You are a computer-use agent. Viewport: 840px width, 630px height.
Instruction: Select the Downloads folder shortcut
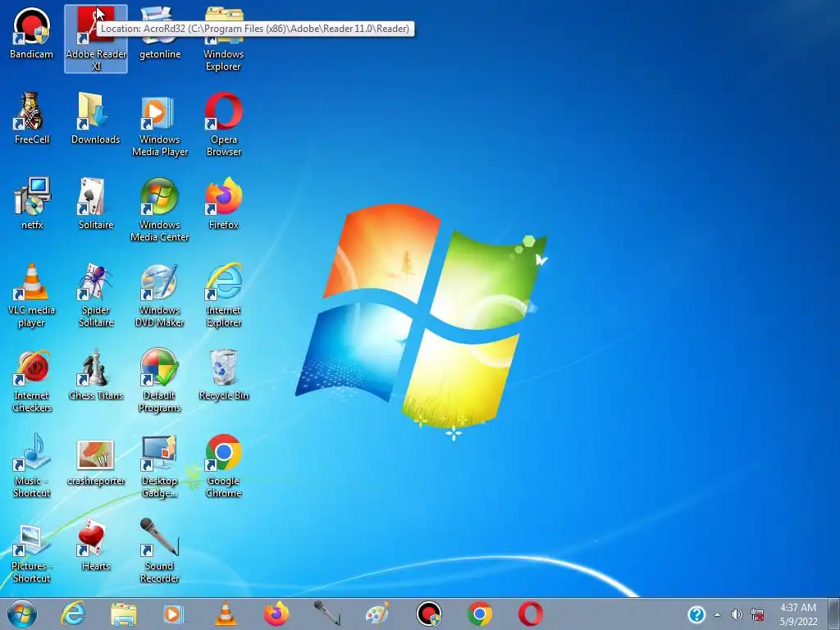click(96, 118)
